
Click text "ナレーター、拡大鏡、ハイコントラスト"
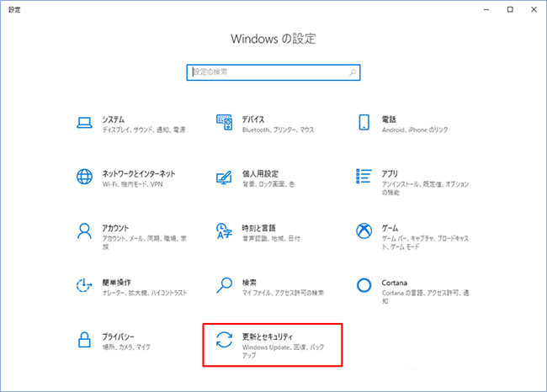[x=145, y=293]
